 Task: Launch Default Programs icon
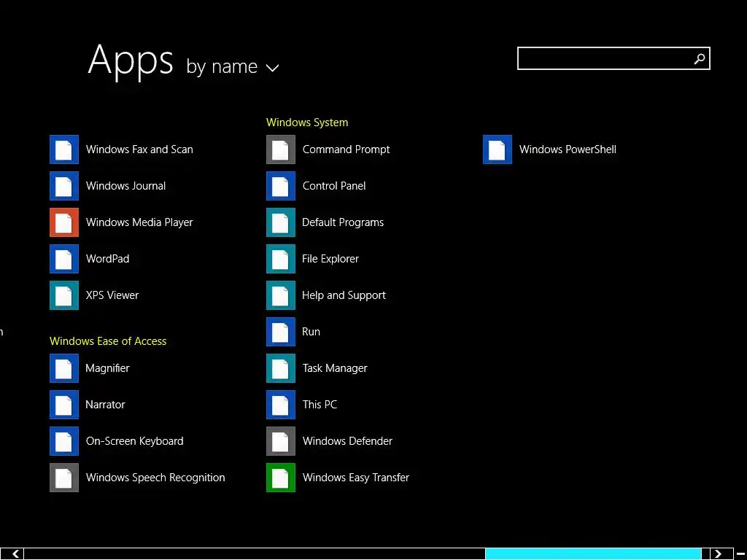coord(281,222)
